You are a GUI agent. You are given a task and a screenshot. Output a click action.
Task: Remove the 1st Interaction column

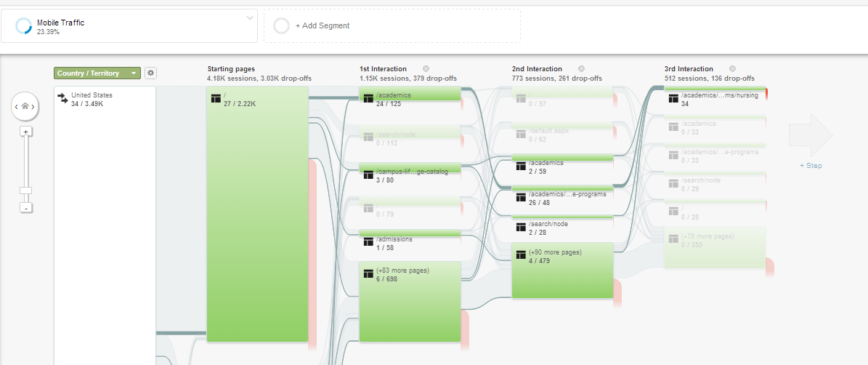click(x=426, y=69)
